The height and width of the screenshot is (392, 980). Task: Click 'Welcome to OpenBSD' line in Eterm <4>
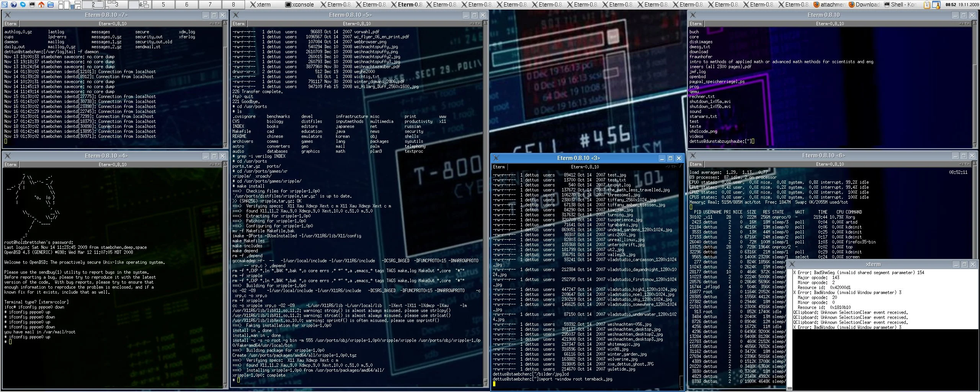coord(85,262)
